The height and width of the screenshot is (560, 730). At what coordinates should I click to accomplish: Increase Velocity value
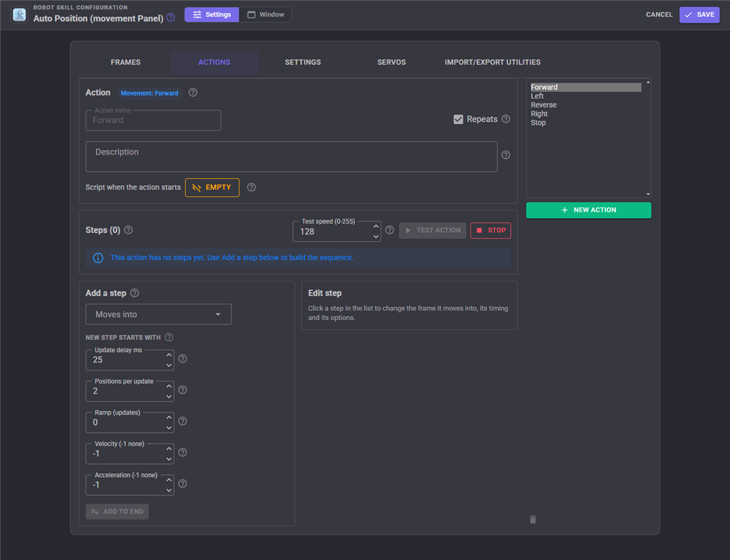169,449
